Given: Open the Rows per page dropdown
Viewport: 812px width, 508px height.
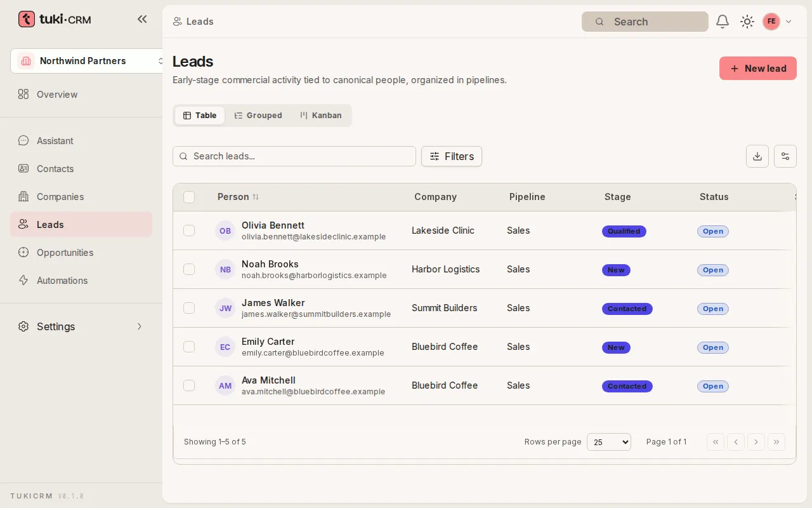Looking at the screenshot, I should (x=609, y=442).
